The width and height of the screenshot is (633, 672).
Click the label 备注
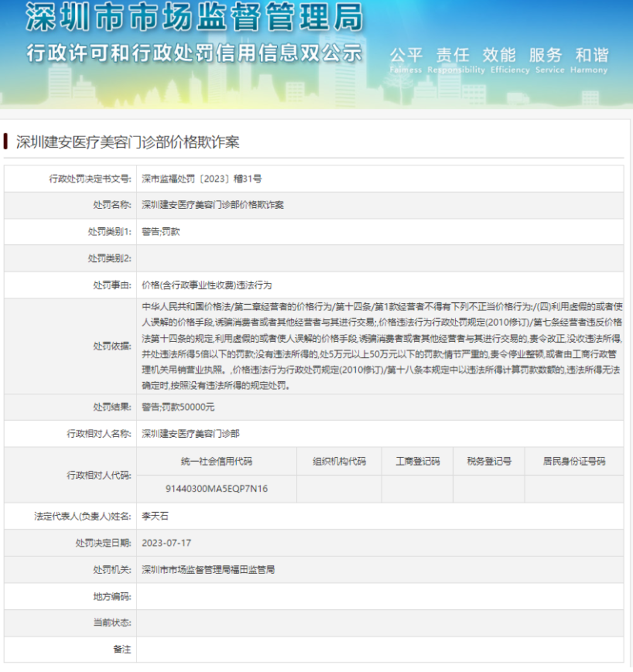pos(122,650)
